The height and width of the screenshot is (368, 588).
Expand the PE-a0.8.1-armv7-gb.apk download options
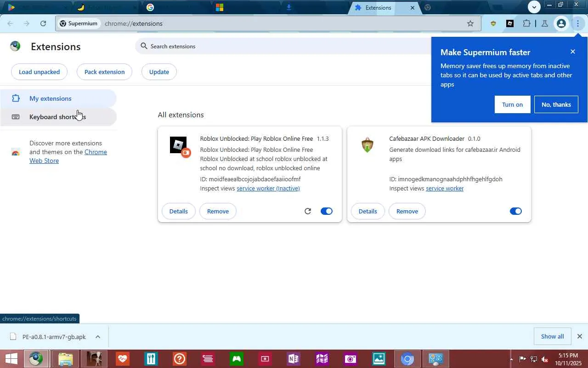97,337
